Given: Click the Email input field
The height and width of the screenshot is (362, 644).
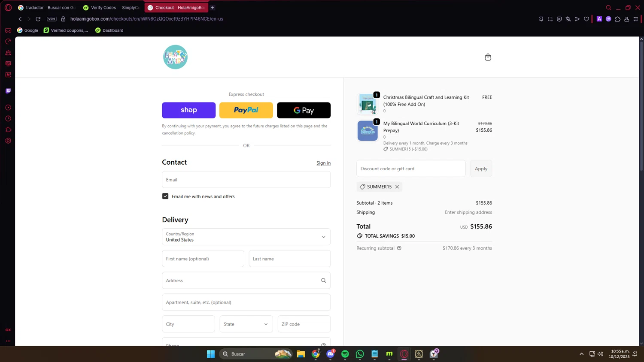Looking at the screenshot, I should coord(246,180).
